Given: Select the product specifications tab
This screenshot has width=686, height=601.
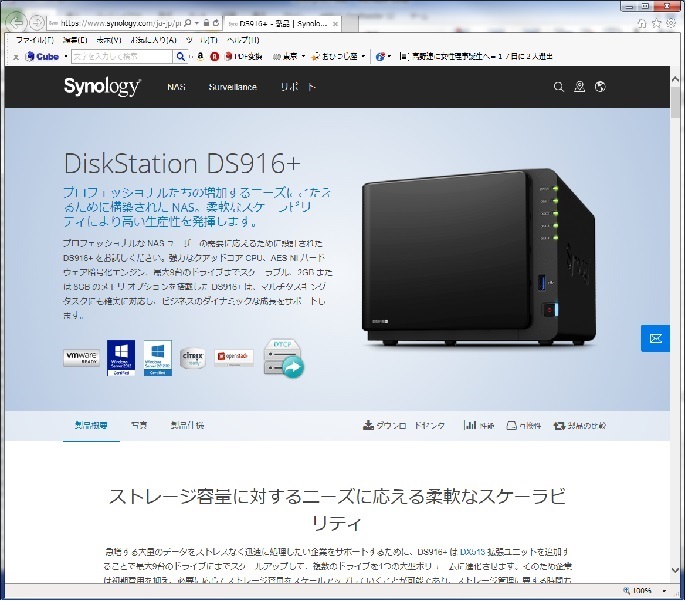Looking at the screenshot, I should (x=187, y=426).
